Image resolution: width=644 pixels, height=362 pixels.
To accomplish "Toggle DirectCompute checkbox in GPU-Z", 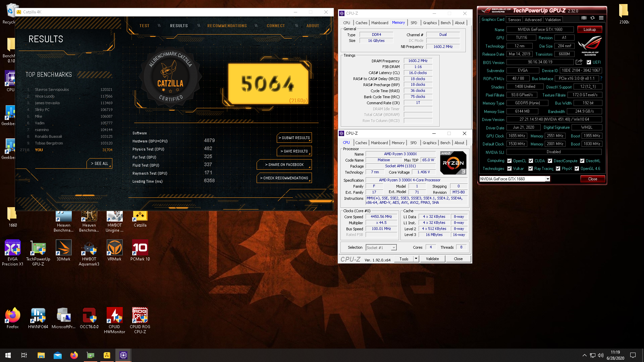I will coord(550,161).
